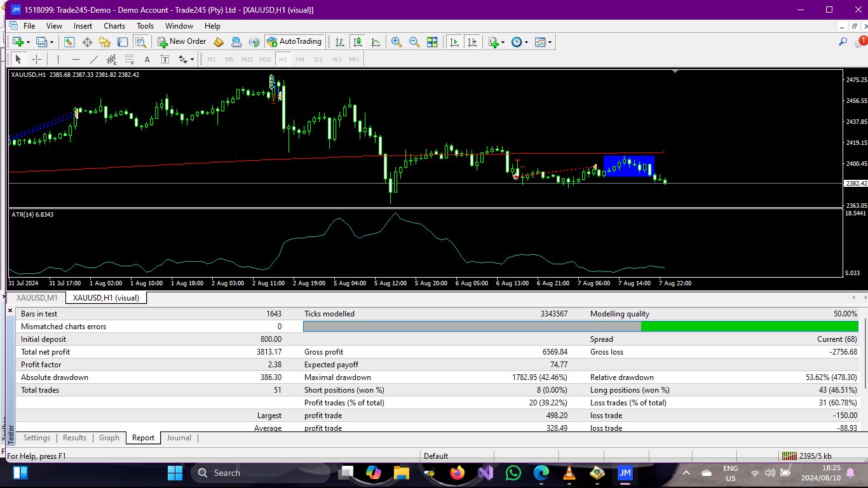Switch to line chart display

376,42
